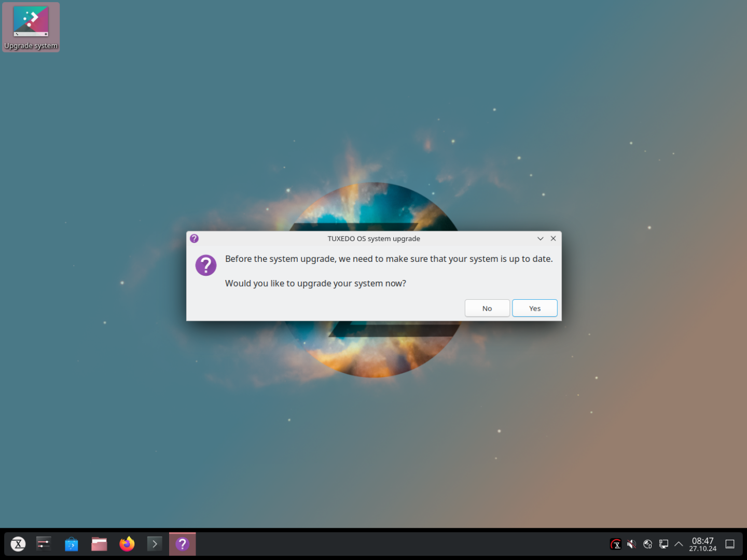This screenshot has height=560, width=747.
Task: Decline the upgrade with the No button
Action: coord(487,308)
